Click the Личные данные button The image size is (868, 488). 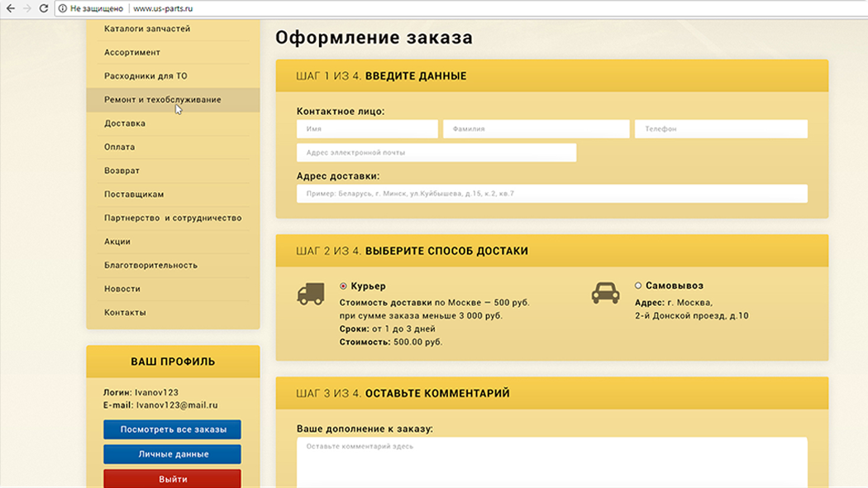(172, 454)
